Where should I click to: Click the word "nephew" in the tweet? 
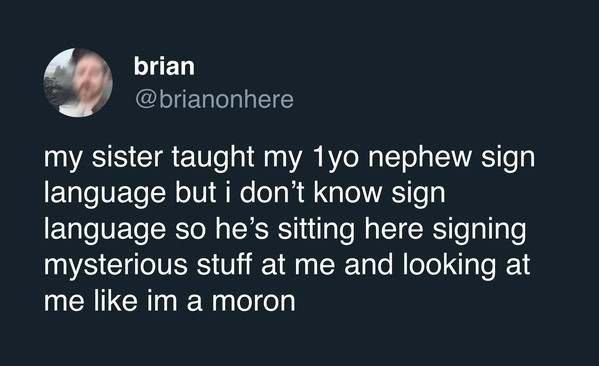click(419, 158)
